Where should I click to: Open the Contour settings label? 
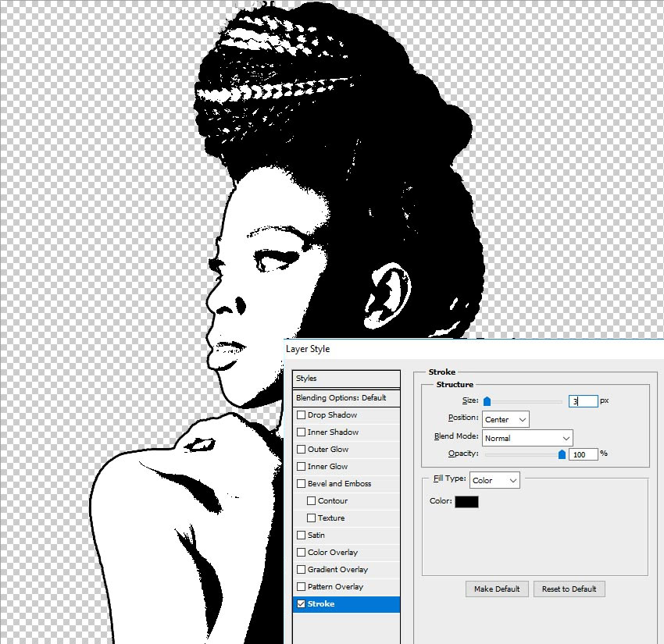point(333,500)
